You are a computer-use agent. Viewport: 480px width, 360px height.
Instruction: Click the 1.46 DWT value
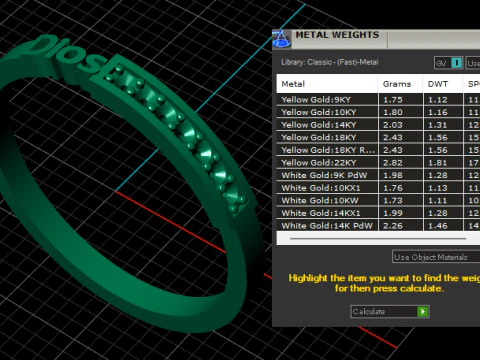point(438,226)
